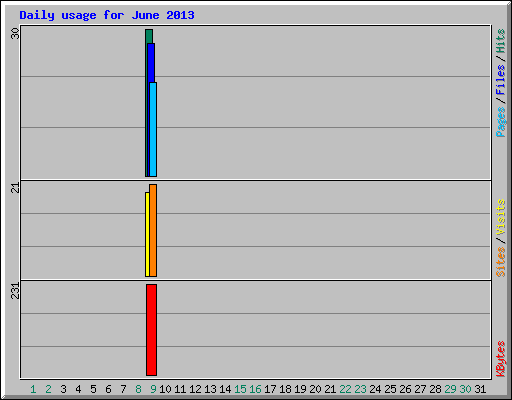The width and height of the screenshot is (512, 400).
Task: Click the 'Pages' legend label
Action: tap(500, 122)
